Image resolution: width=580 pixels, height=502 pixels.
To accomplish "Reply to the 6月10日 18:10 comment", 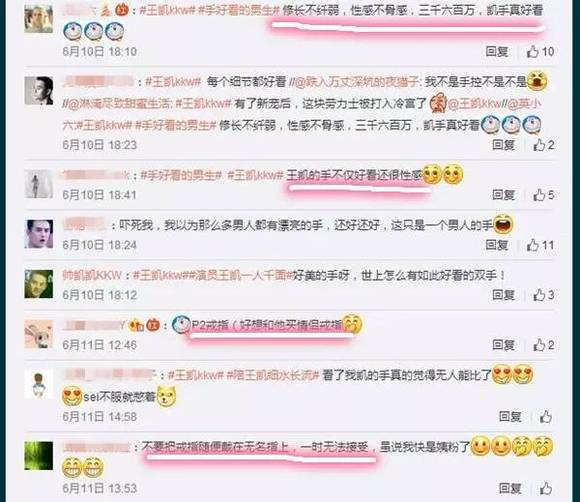I will point(497,51).
